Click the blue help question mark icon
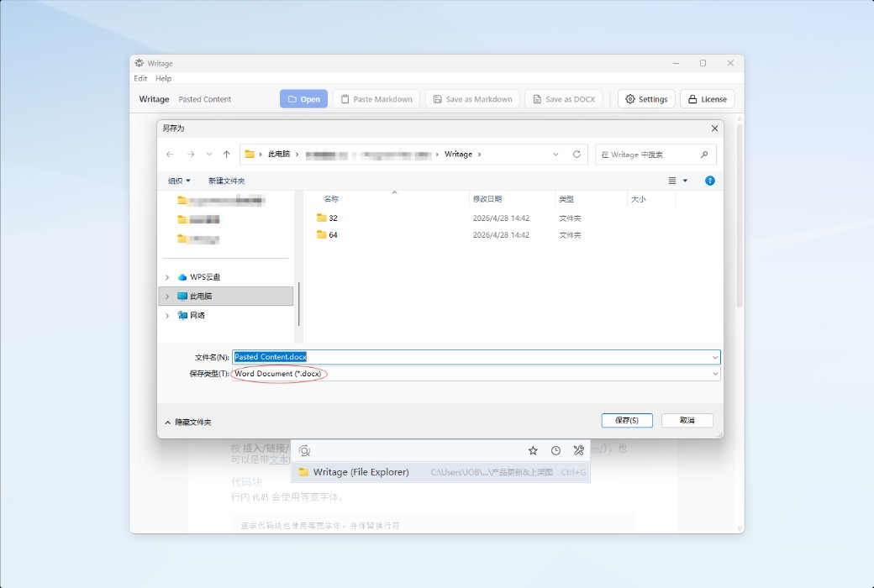The width and height of the screenshot is (874, 588). pyautogui.click(x=710, y=180)
